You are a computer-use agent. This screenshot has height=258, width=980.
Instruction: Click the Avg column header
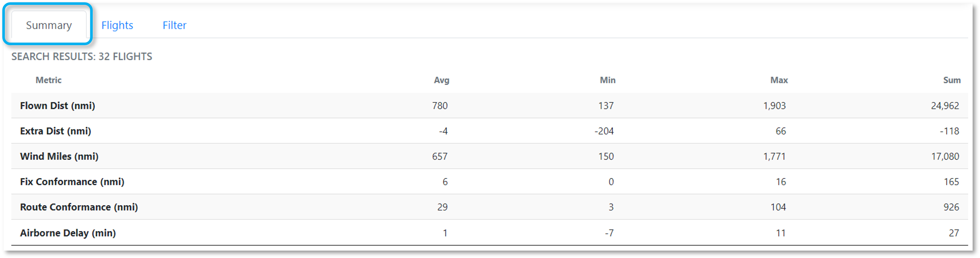point(441,80)
